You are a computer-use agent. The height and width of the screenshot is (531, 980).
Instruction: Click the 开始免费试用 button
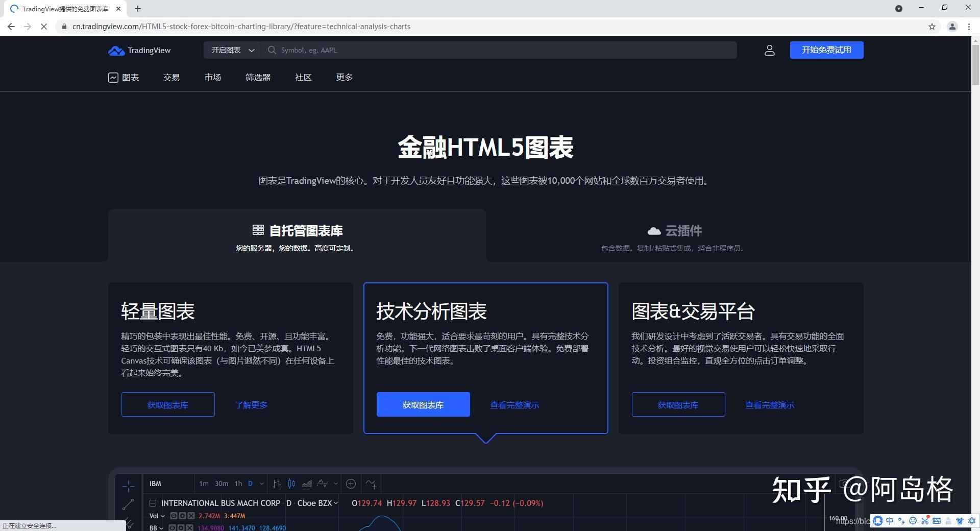826,50
